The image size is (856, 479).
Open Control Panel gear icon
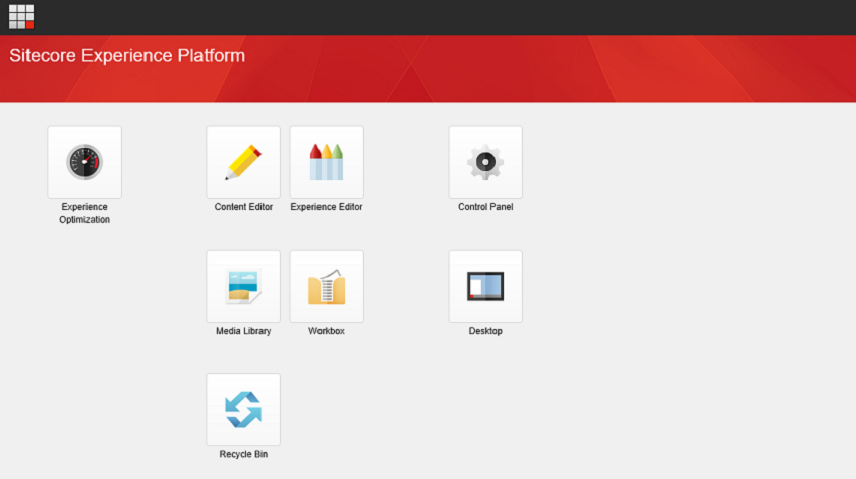click(x=485, y=162)
